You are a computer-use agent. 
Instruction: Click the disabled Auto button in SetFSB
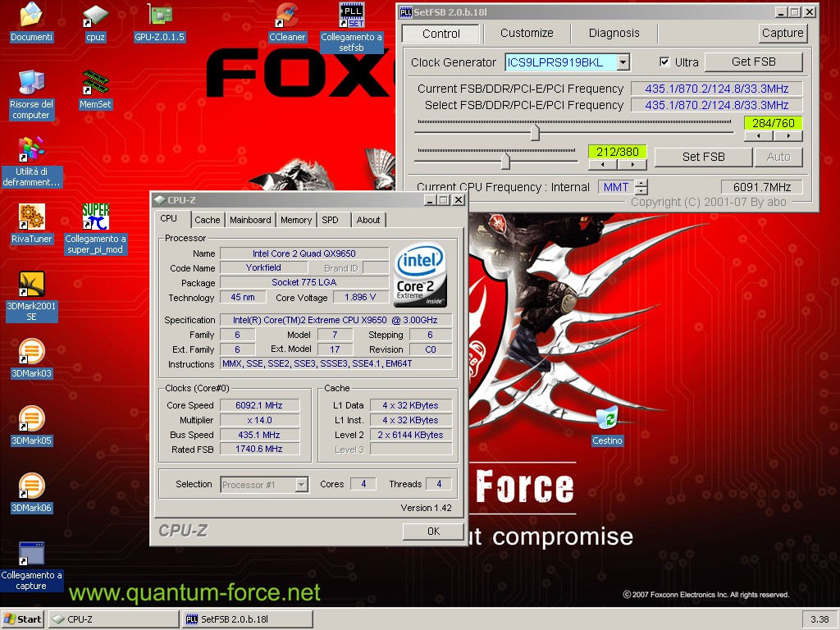click(778, 157)
